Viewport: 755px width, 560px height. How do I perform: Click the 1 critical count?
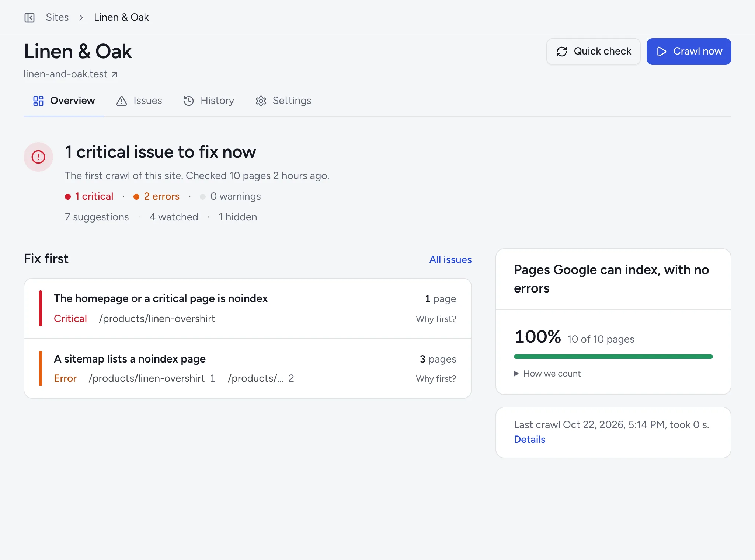click(89, 196)
